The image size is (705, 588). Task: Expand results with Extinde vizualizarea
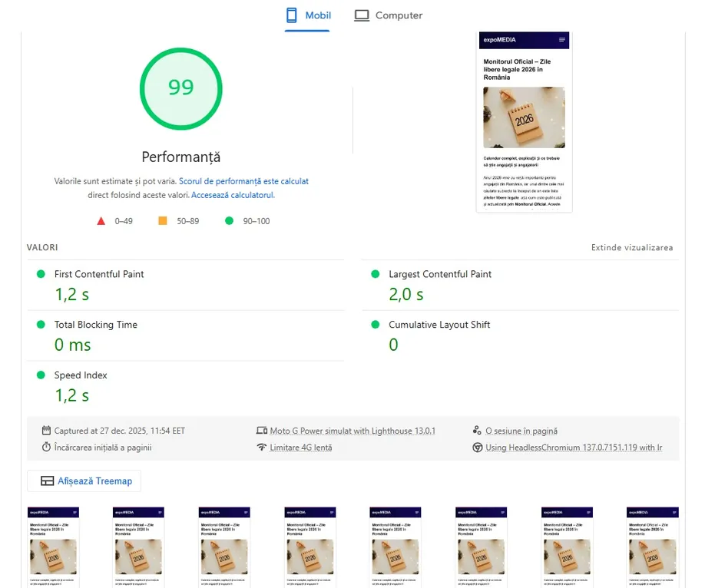[631, 247]
